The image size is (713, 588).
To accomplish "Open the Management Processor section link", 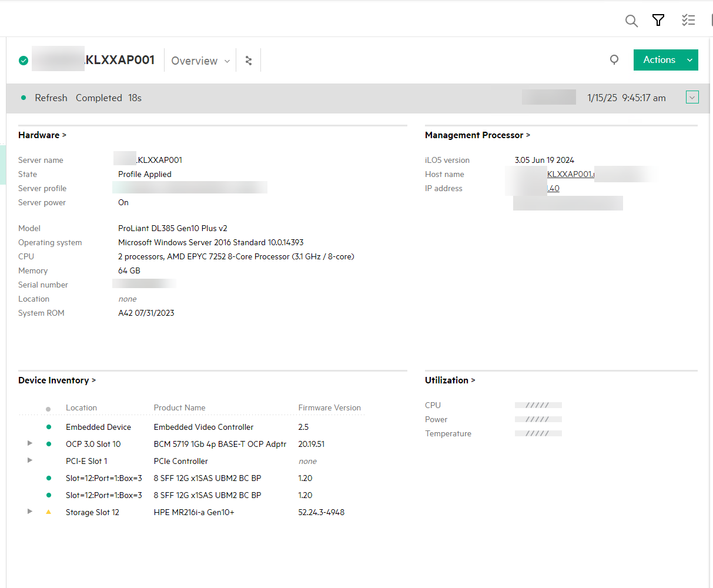I will (477, 135).
